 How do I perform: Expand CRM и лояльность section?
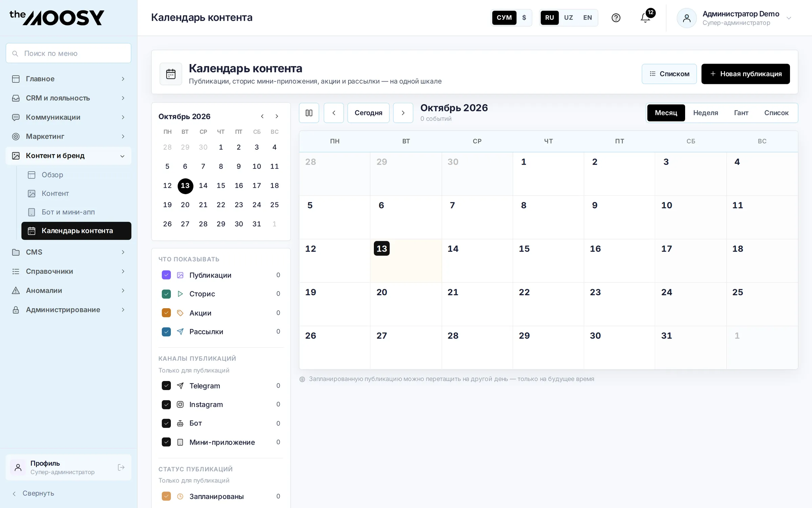point(68,98)
